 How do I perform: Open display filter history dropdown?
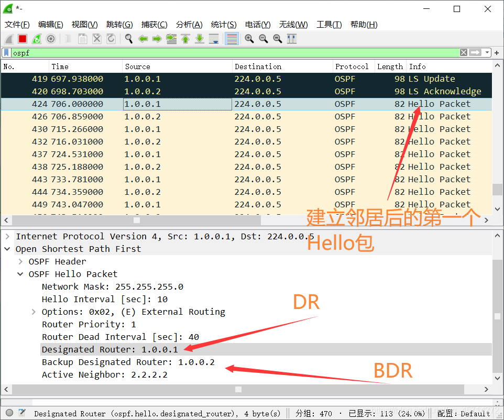pyautogui.click(x=487, y=53)
